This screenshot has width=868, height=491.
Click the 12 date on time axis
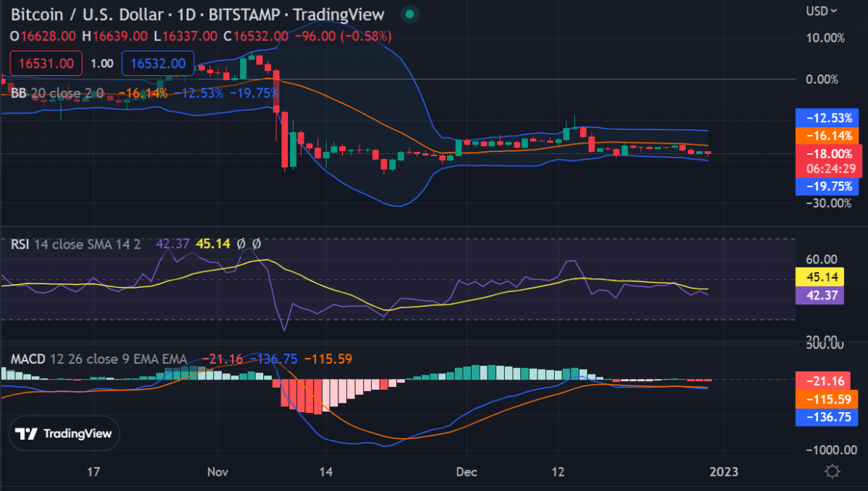coord(558,471)
